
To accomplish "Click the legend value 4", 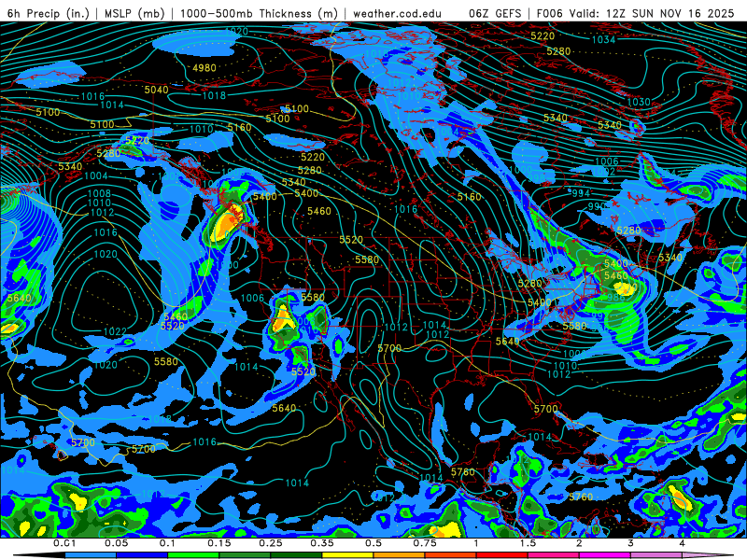I will coord(682,543).
